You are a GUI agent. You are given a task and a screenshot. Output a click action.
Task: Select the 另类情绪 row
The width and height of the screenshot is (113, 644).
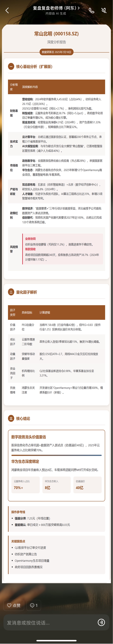click(x=56, y=390)
